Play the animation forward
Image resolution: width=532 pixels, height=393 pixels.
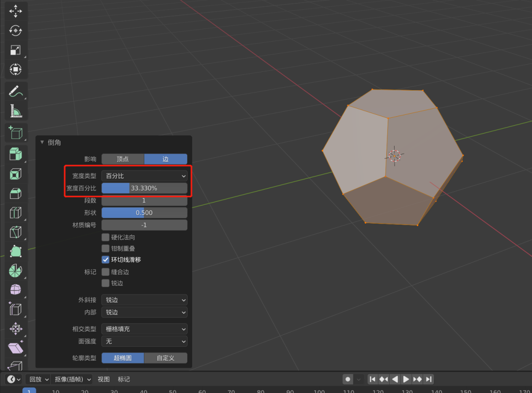[406, 379]
